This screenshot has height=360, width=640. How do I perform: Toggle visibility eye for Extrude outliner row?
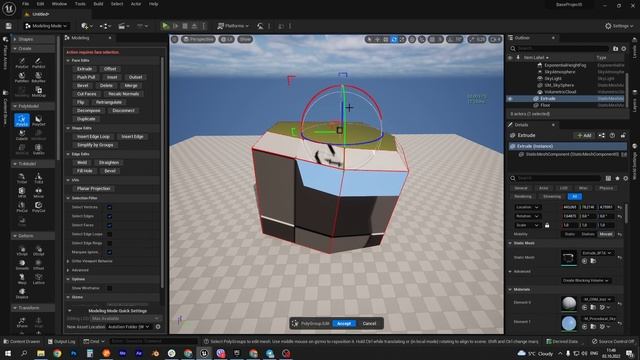(510, 98)
